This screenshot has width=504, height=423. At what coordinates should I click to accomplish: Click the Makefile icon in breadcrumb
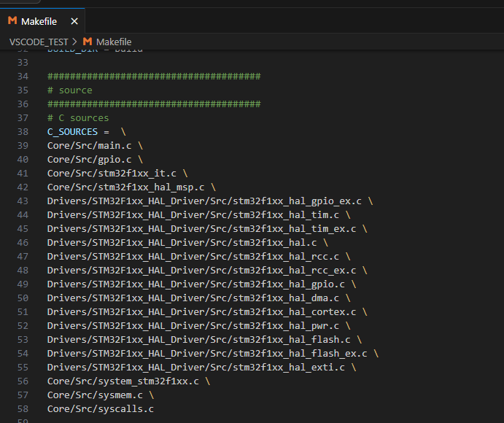tap(88, 42)
